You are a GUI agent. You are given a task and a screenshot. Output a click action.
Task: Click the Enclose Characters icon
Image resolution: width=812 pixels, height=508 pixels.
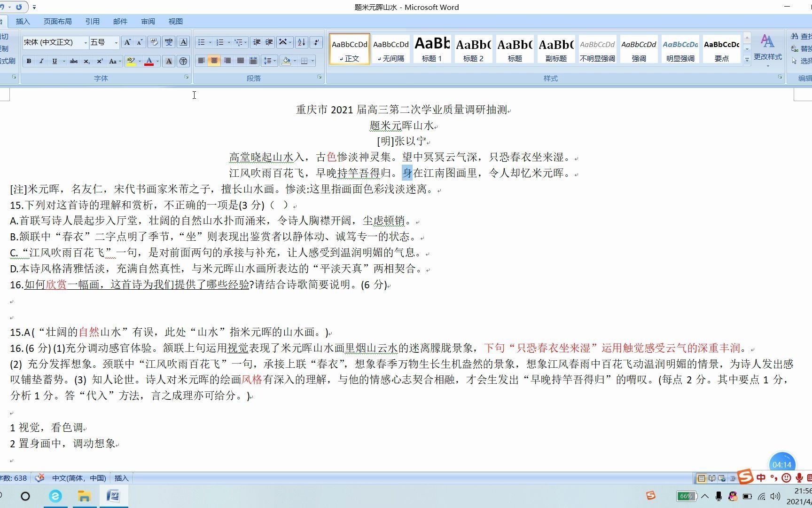coord(183,61)
